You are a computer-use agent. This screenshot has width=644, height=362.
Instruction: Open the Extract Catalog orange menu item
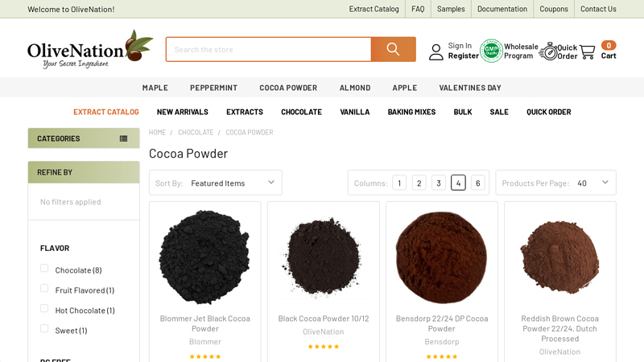point(106,112)
